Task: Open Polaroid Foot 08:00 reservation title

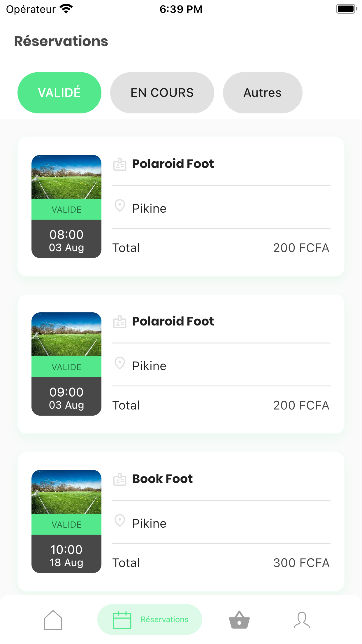Action: click(173, 164)
